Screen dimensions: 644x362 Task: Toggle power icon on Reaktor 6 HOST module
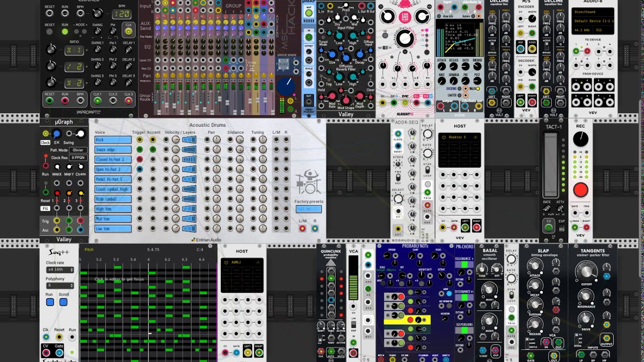pyautogui.click(x=443, y=137)
